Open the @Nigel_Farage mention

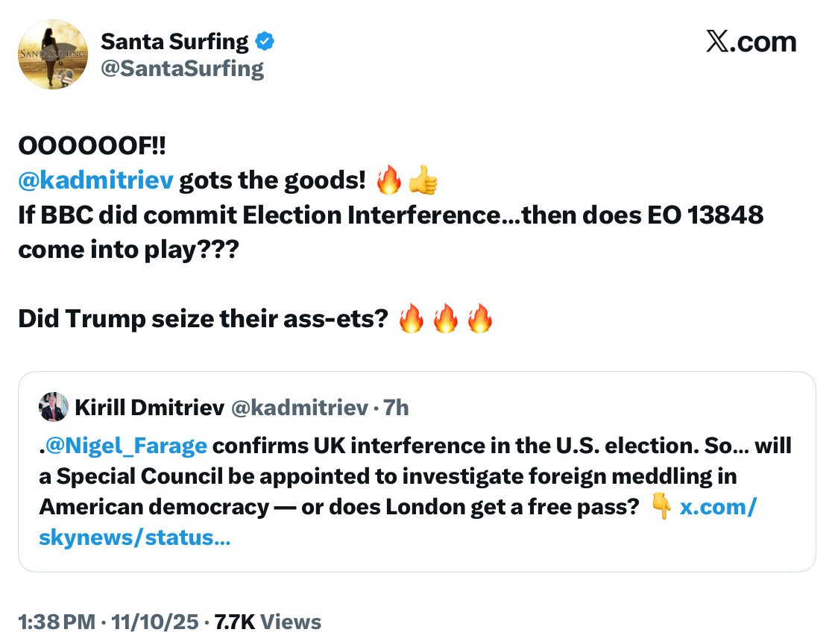click(x=125, y=446)
